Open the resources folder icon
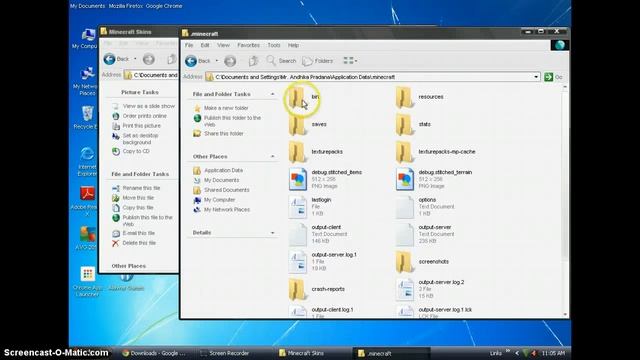Screen dimensions: 640x360 404,98
